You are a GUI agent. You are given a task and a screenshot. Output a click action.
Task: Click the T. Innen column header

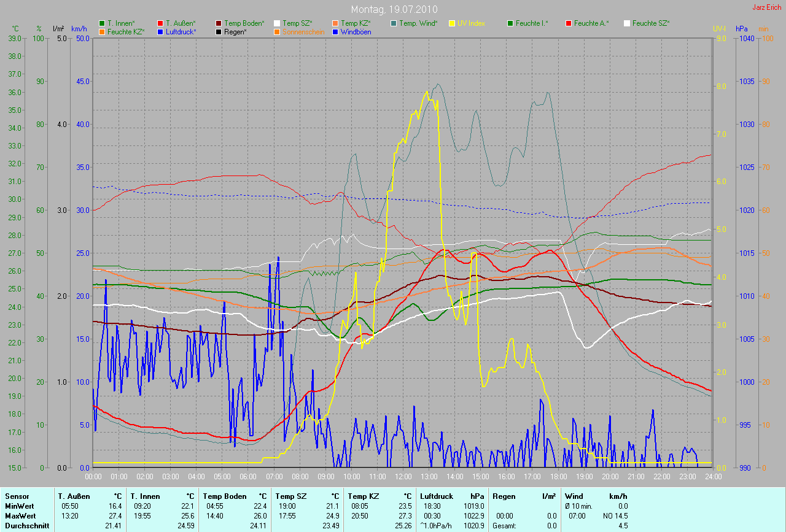[x=145, y=496]
